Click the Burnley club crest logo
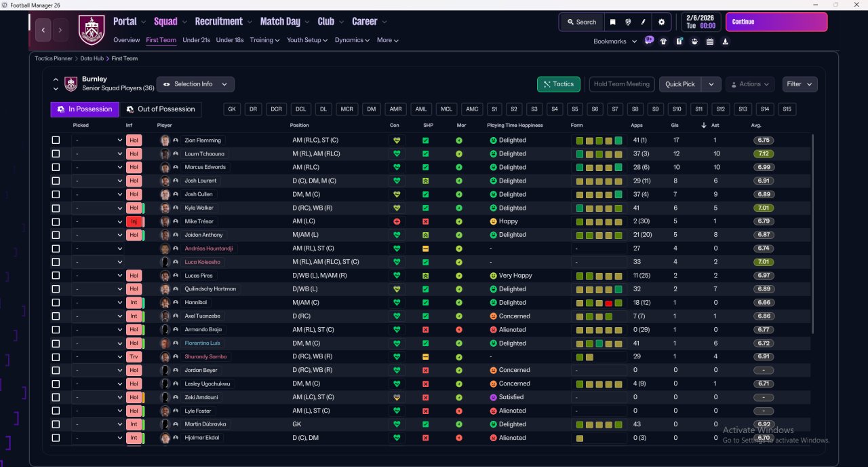 point(92,30)
